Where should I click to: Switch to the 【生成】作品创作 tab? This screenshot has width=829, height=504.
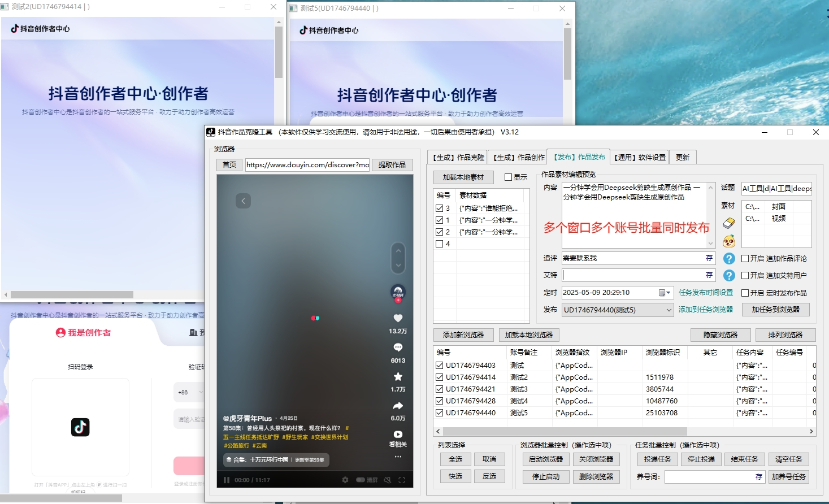(518, 157)
